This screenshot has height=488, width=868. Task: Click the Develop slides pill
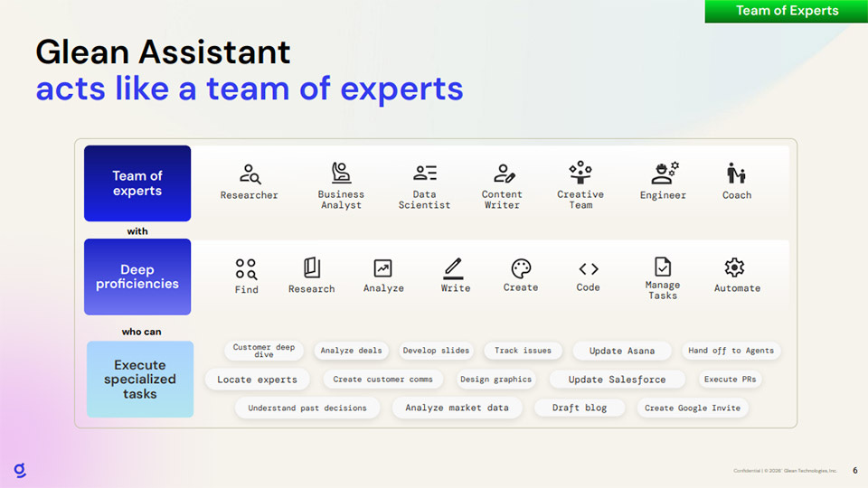click(x=436, y=351)
